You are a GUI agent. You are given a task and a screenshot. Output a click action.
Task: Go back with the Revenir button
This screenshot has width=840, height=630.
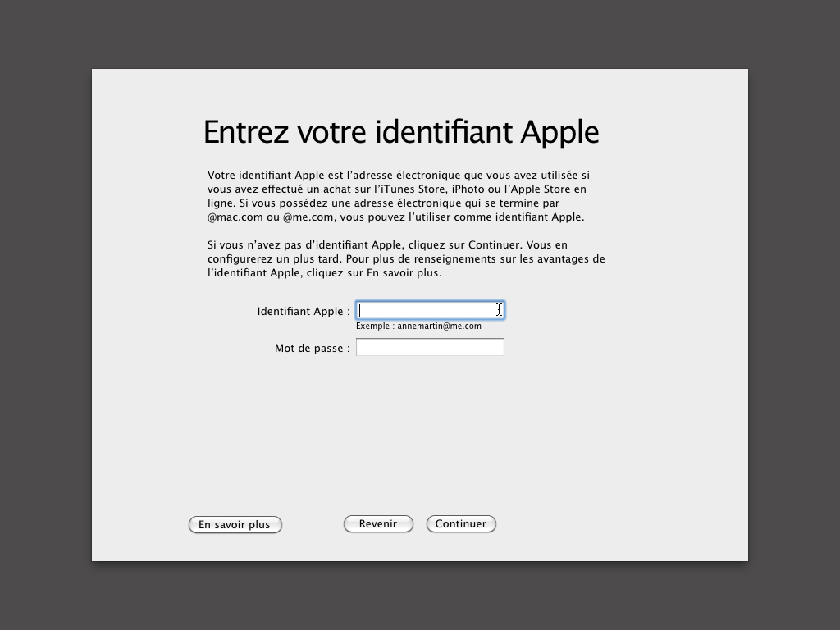click(x=378, y=524)
